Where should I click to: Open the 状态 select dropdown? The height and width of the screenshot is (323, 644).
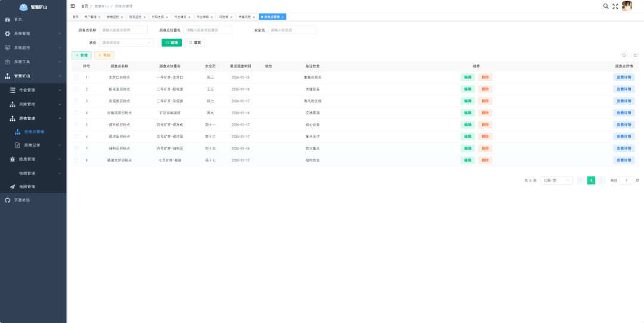[126, 43]
